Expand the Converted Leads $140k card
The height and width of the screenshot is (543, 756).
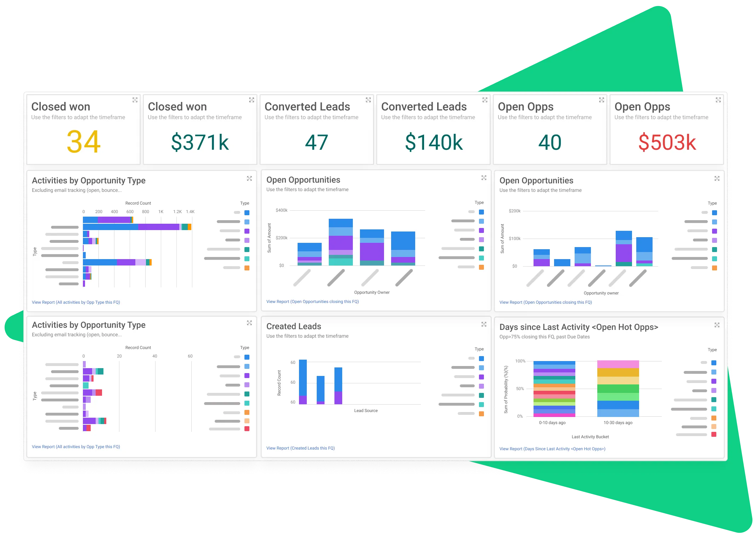coord(485,100)
